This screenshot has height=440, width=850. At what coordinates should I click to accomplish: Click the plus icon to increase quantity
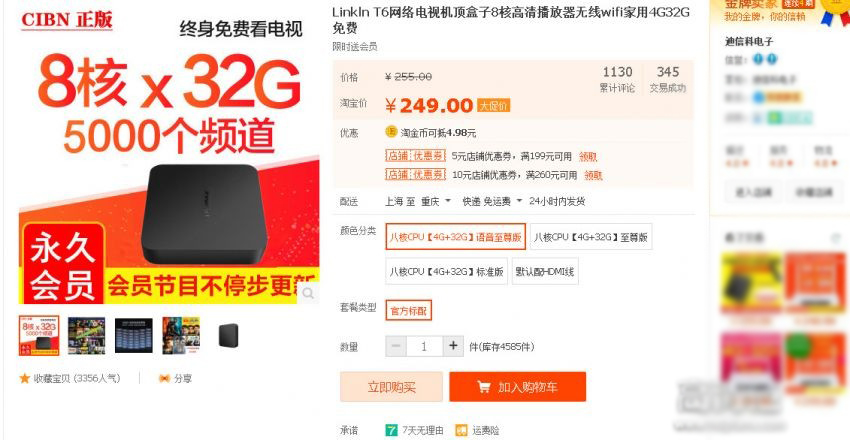[453, 346]
